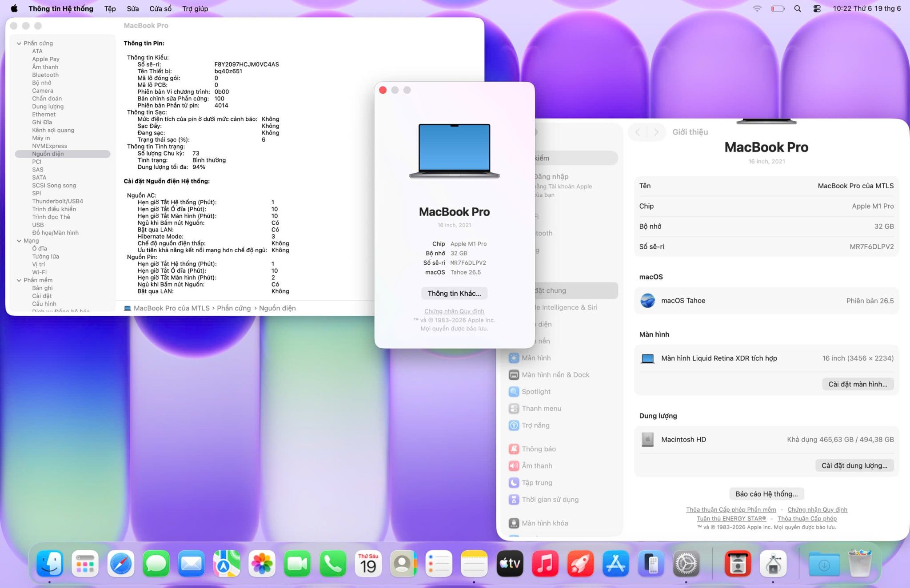910x588 pixels.
Task: Open the Calendar icon showing 19
Action: point(368,564)
